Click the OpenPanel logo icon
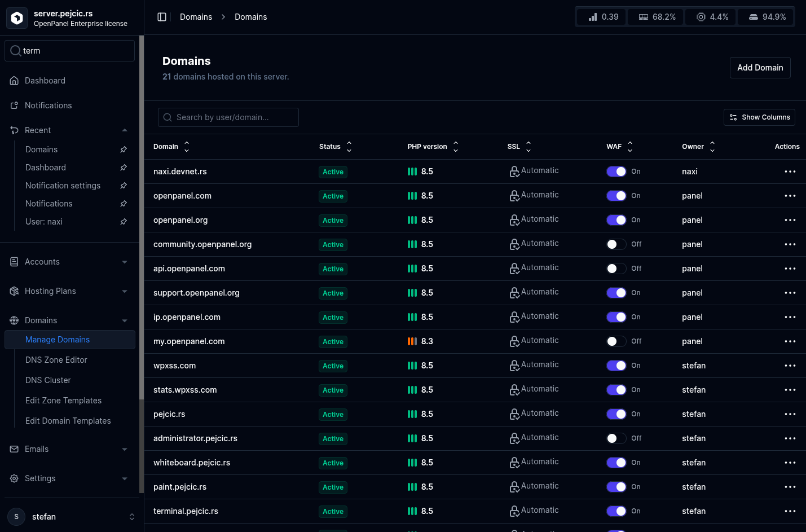The height and width of the screenshot is (532, 806). tap(17, 18)
